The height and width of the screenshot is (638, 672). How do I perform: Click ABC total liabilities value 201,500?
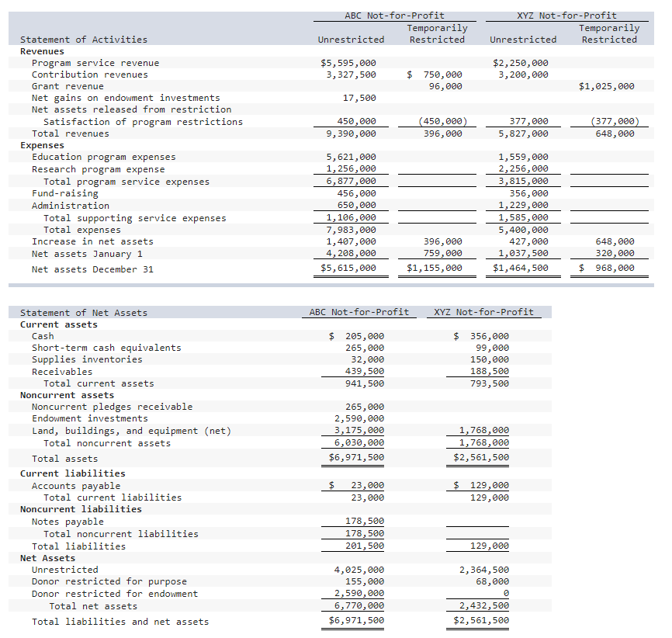pos(365,546)
